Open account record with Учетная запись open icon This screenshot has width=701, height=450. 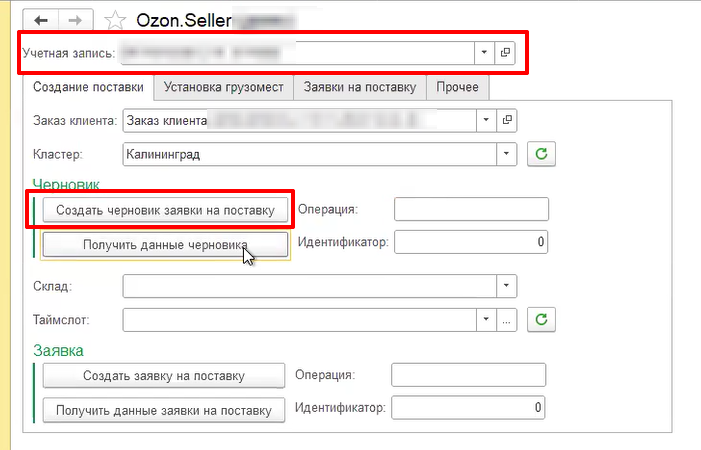(505, 53)
